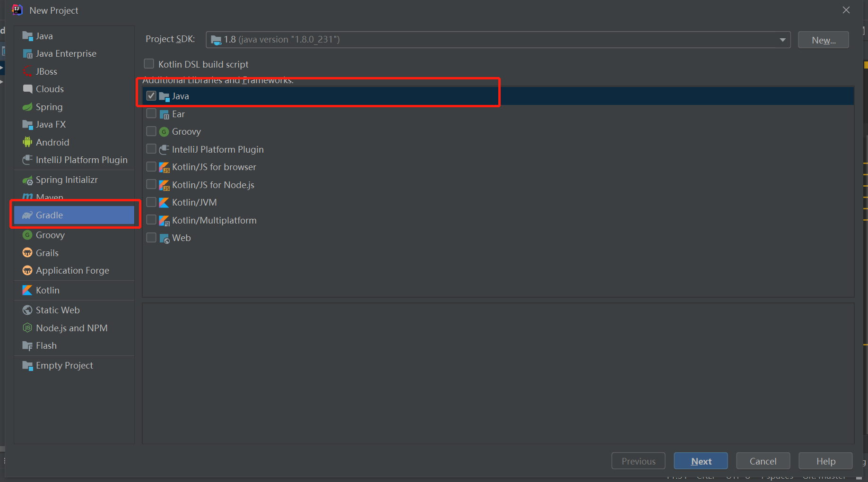Check the Groovy framework checkbox
This screenshot has width=868, height=482.
click(x=151, y=131)
